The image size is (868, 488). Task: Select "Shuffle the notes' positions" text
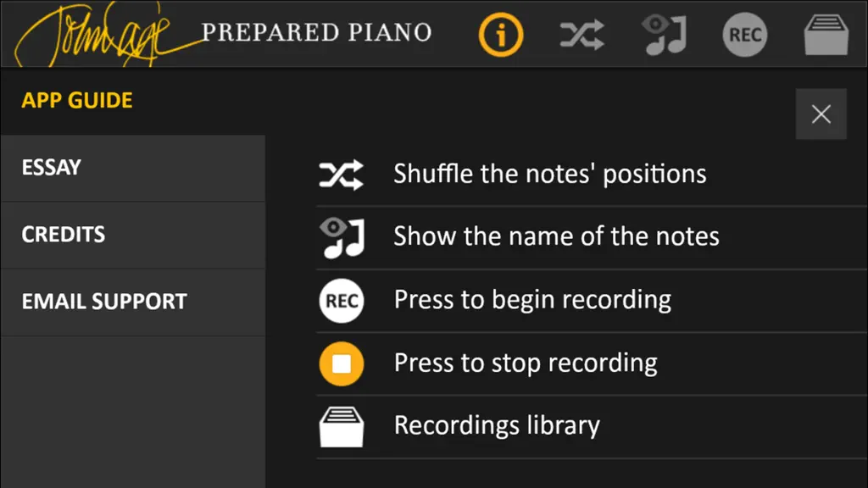pyautogui.click(x=549, y=175)
